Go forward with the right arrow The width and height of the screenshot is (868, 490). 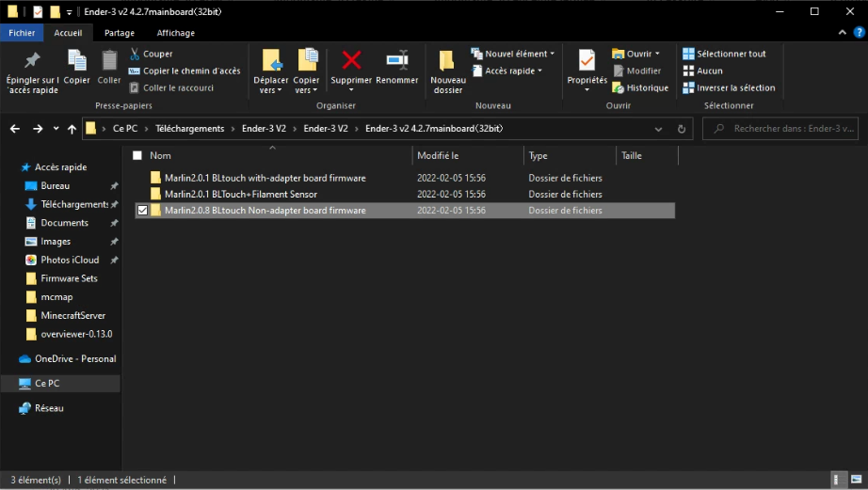coord(38,129)
